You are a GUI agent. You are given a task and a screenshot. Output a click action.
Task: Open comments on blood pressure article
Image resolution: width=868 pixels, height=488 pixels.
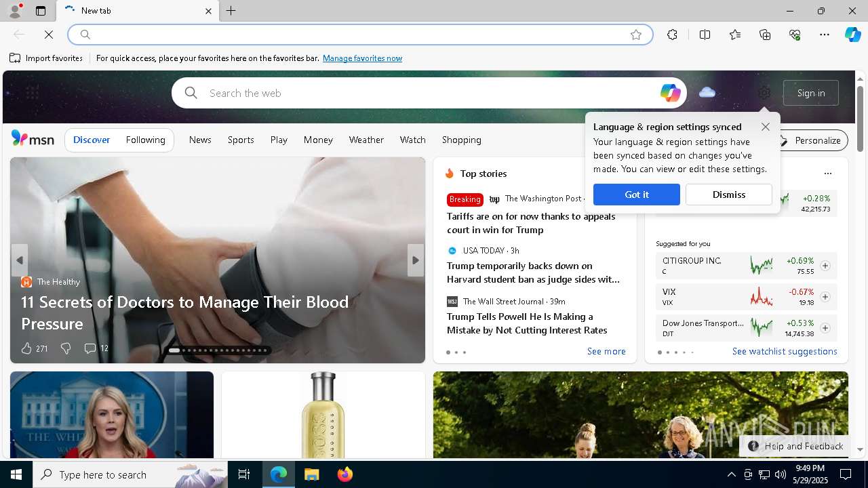pyautogui.click(x=96, y=348)
